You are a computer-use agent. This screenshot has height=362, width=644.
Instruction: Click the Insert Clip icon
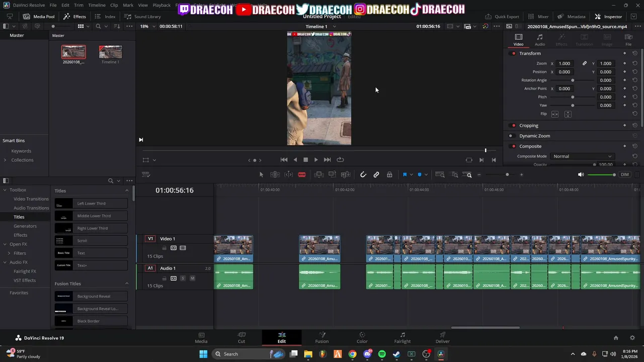318,174
